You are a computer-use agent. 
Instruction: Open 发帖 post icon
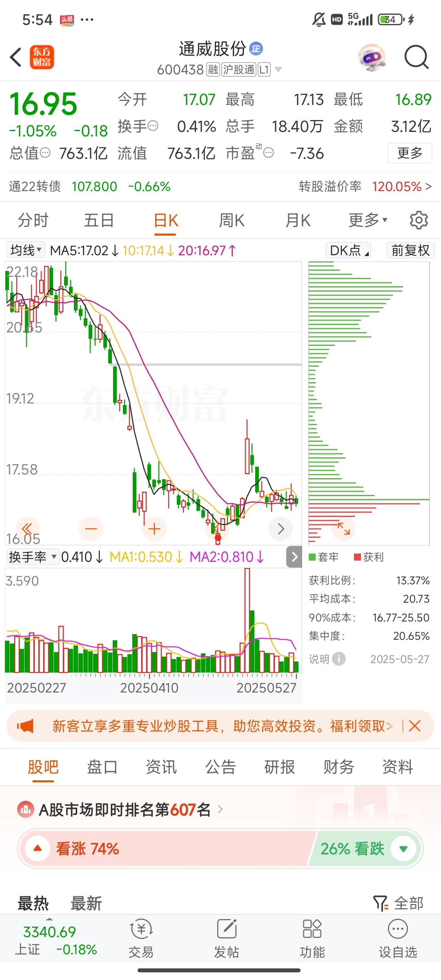[x=227, y=929]
